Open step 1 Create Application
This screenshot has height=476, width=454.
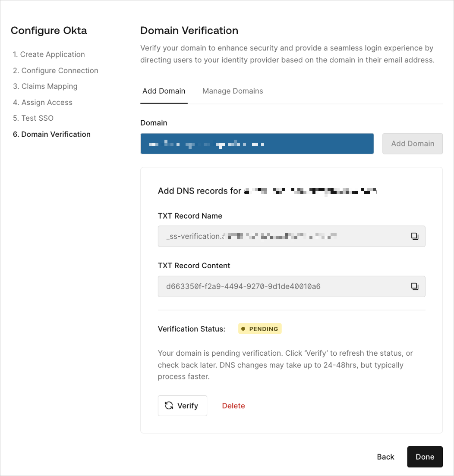pos(49,54)
